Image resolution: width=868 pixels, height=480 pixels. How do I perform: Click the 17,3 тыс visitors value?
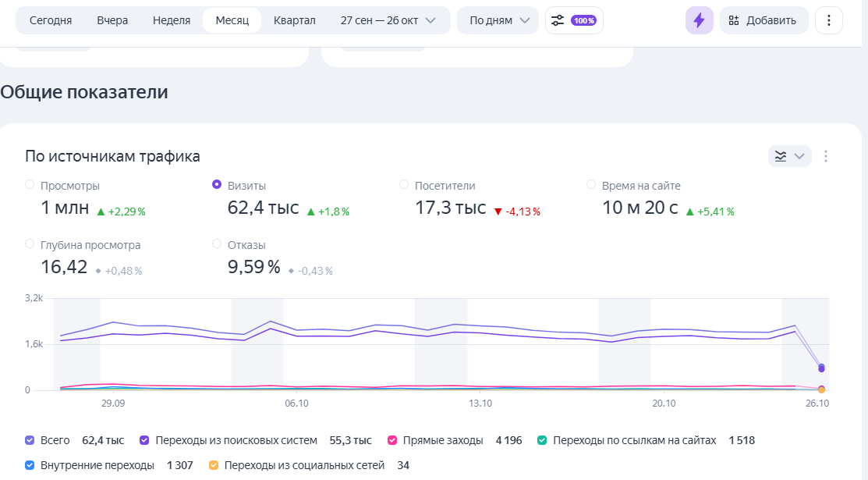coord(451,208)
